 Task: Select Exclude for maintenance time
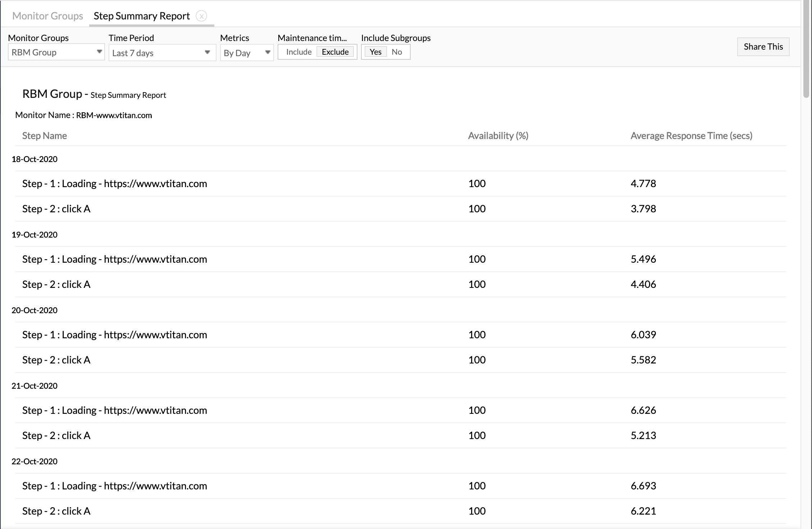335,52
